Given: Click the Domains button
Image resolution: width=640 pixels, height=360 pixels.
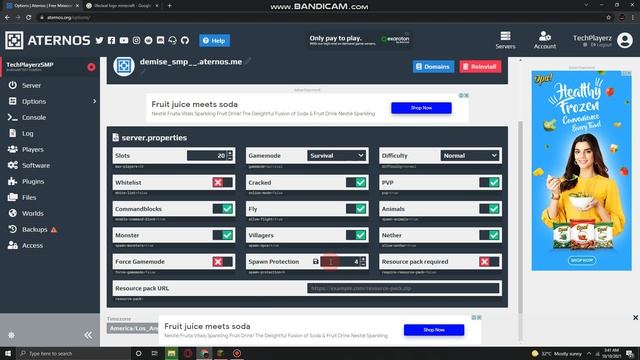Looking at the screenshot, I should click(x=433, y=67).
